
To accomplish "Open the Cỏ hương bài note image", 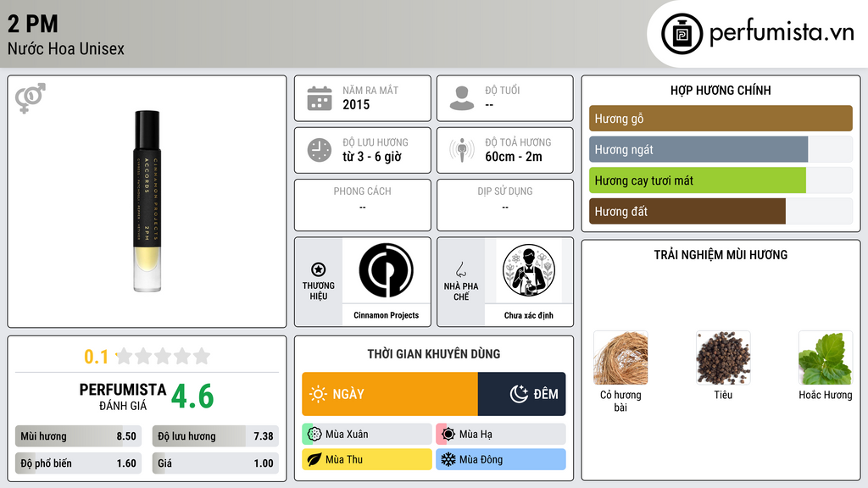I will [620, 358].
